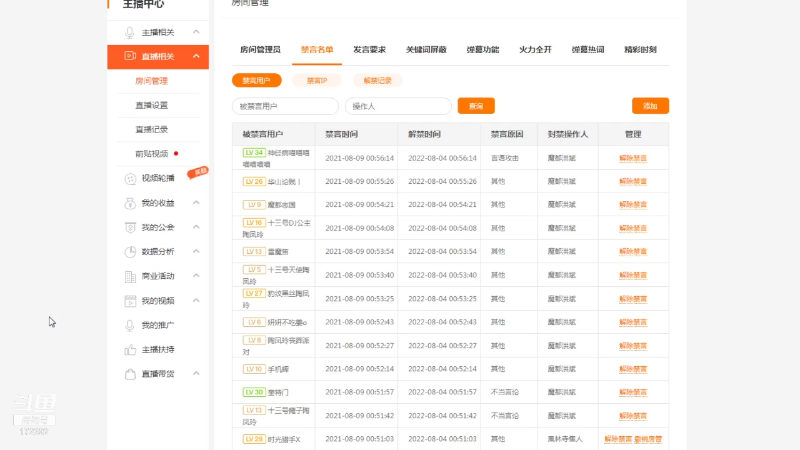Click 解除禁言 for 奎特门

pyautogui.click(x=633, y=392)
